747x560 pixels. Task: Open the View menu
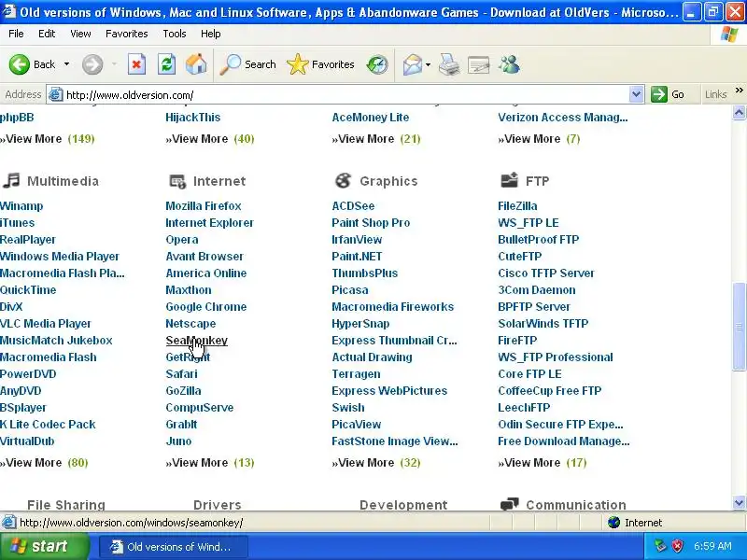(x=80, y=34)
